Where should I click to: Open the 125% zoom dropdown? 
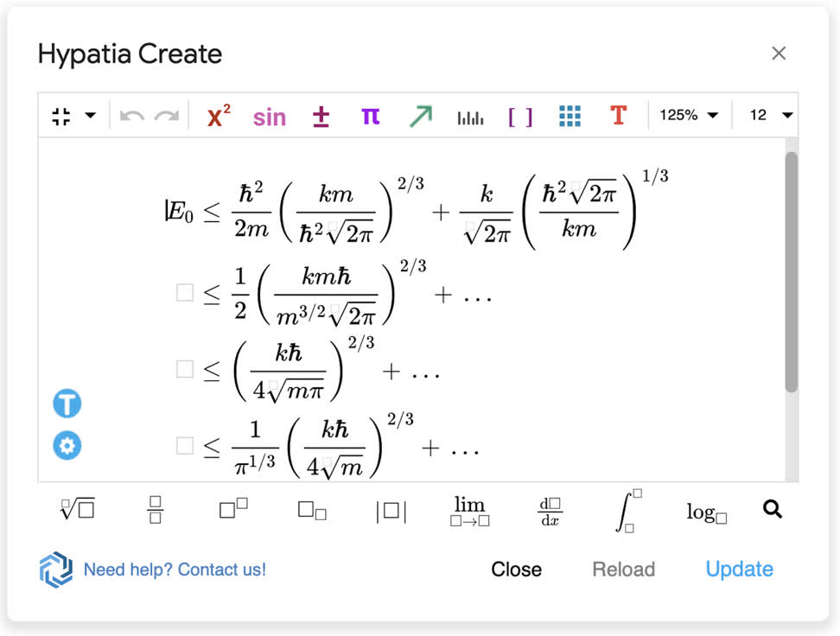[689, 113]
